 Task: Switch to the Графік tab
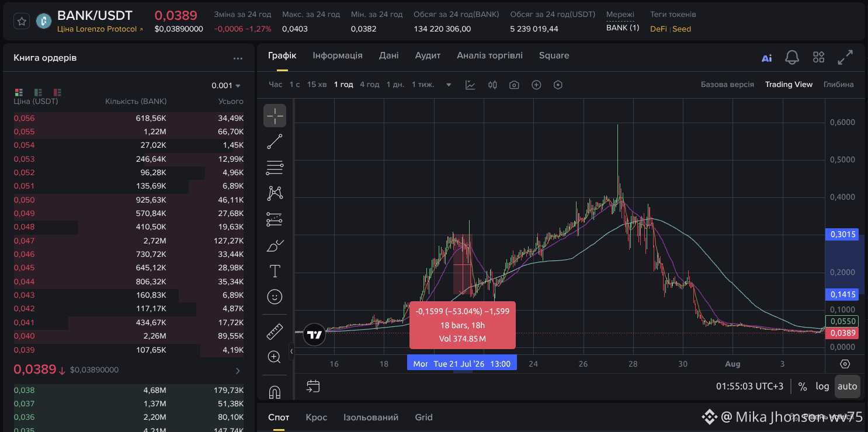tap(282, 55)
